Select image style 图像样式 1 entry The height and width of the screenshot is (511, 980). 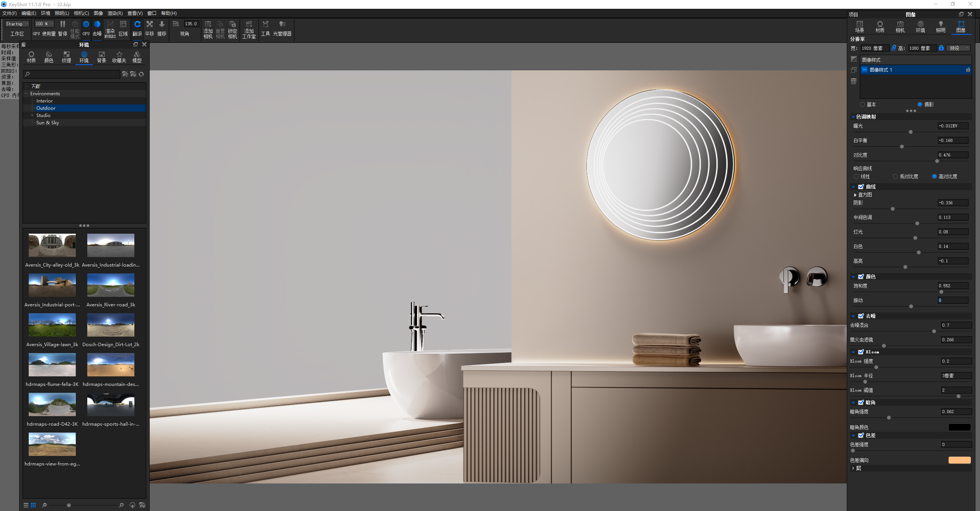point(916,70)
